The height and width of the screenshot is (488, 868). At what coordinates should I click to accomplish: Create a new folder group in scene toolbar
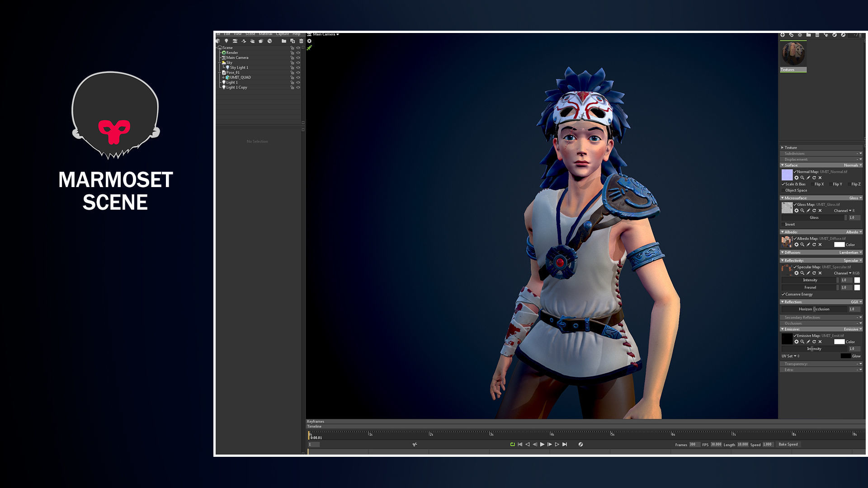click(x=284, y=41)
